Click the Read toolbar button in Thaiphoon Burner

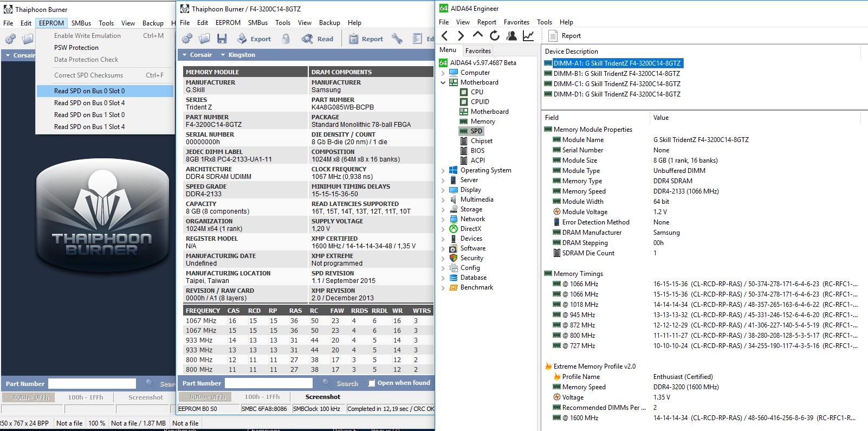click(318, 38)
